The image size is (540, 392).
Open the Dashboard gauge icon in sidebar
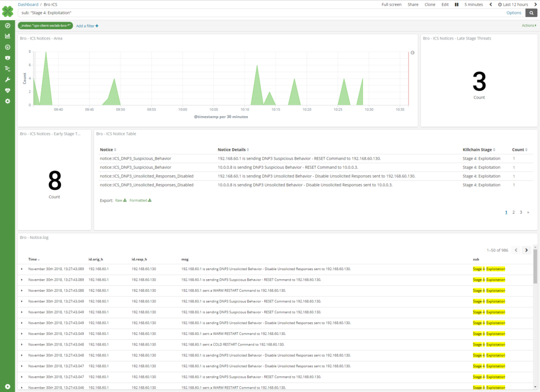point(7,47)
